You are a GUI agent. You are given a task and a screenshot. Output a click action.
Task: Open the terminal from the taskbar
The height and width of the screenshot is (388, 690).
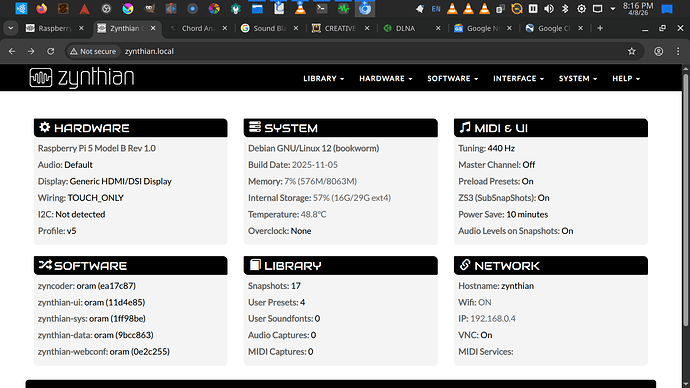pyautogui.click(x=322, y=8)
